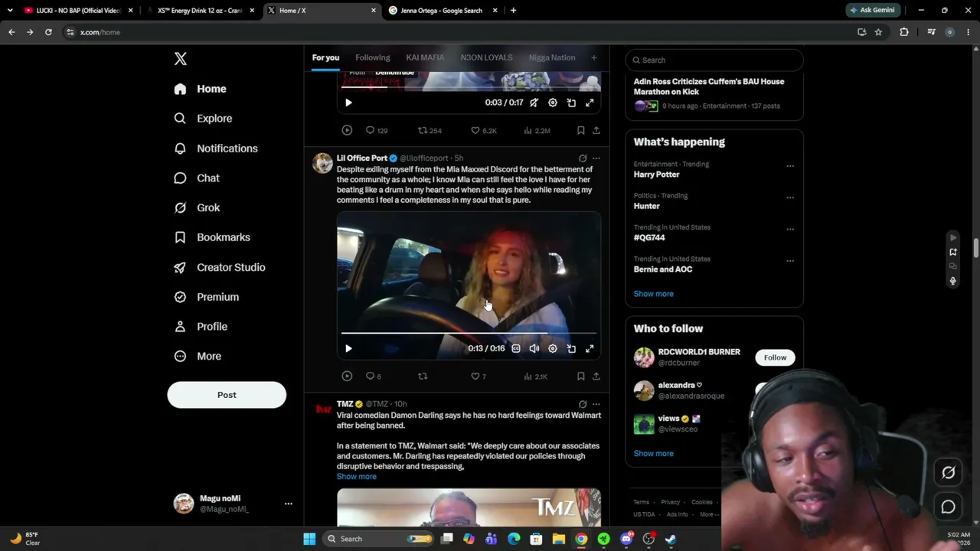Launch Grok from the sidebar
The image size is (980, 551).
tap(197, 207)
